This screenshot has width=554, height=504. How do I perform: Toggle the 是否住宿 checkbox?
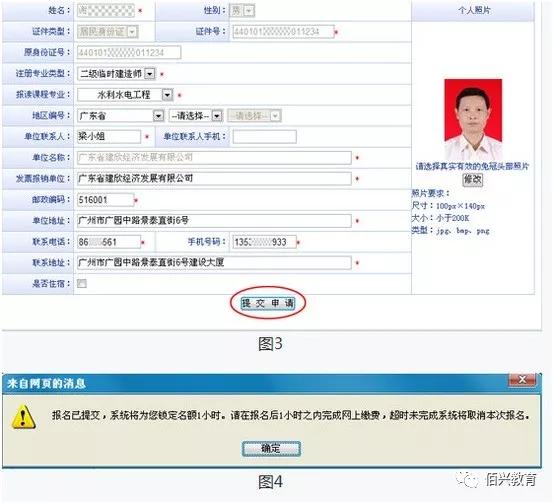(82, 283)
